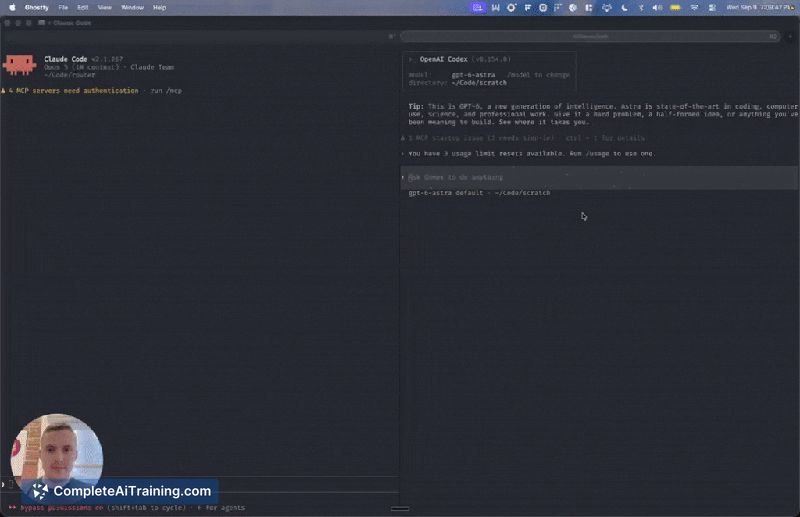
Task: Open the File menu
Action: pos(63,8)
